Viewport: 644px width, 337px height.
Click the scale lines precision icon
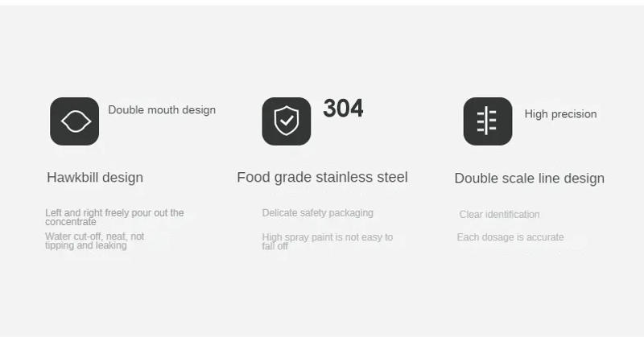pos(487,121)
